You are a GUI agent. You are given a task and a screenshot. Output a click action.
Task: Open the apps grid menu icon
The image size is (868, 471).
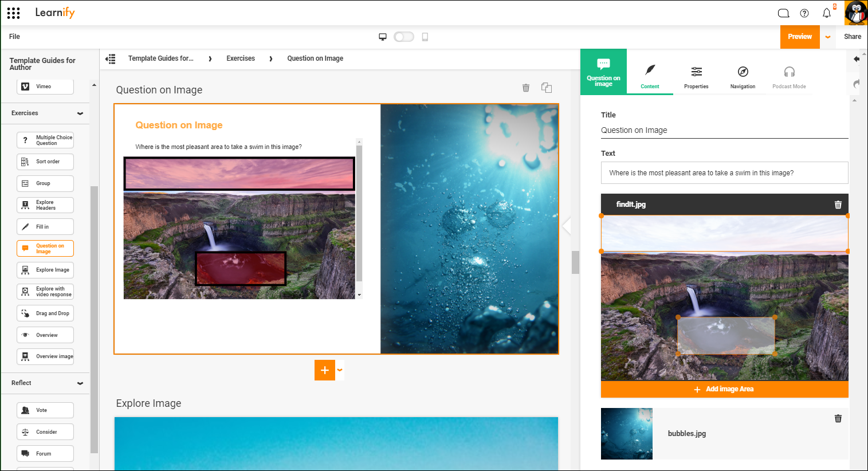14,13
